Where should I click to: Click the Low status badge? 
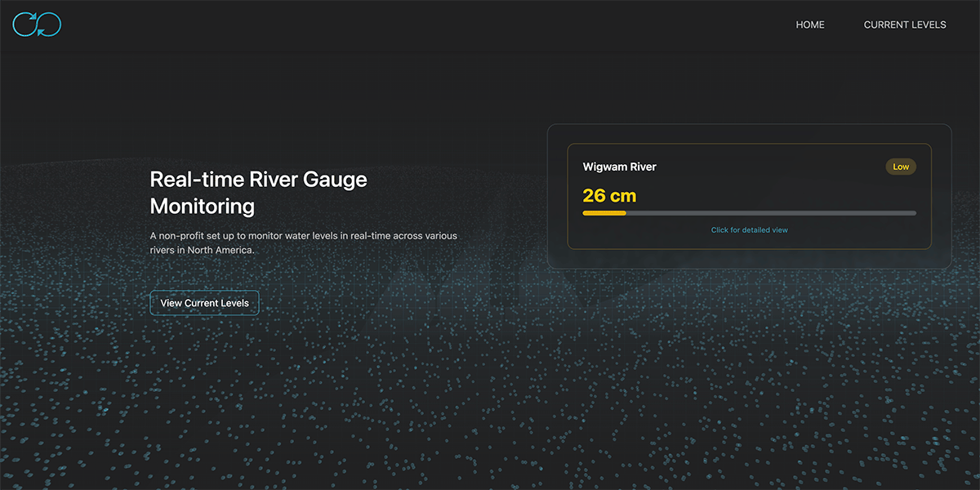coord(901,167)
